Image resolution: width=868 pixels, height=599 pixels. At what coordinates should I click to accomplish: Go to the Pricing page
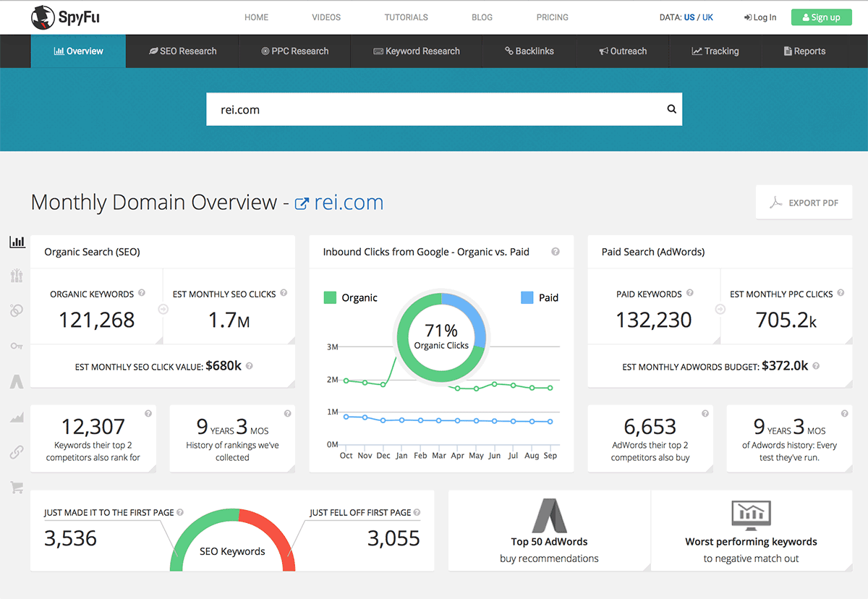point(552,17)
